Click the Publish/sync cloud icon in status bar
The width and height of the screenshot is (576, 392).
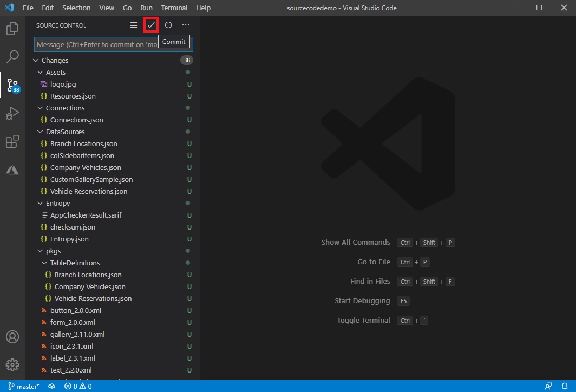(x=51, y=386)
